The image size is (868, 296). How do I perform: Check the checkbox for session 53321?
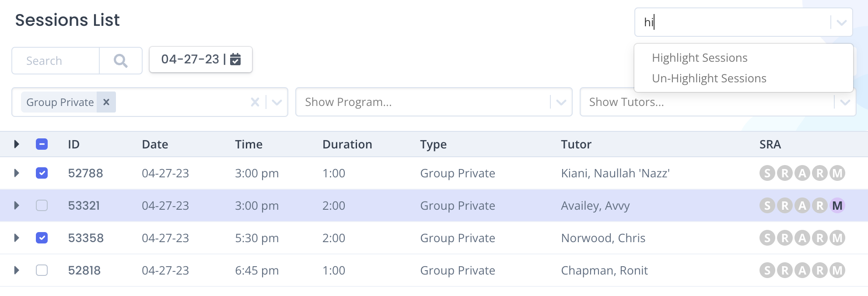tap(42, 205)
